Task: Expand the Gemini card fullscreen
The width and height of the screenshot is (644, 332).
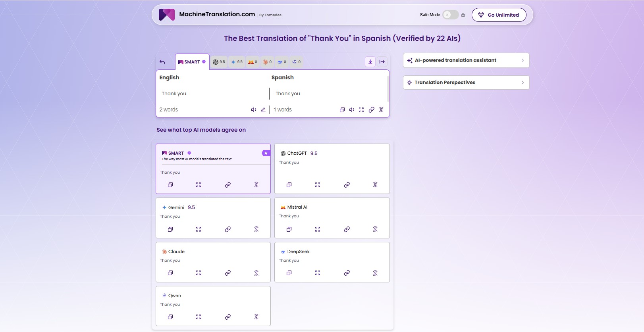Action: click(199, 229)
